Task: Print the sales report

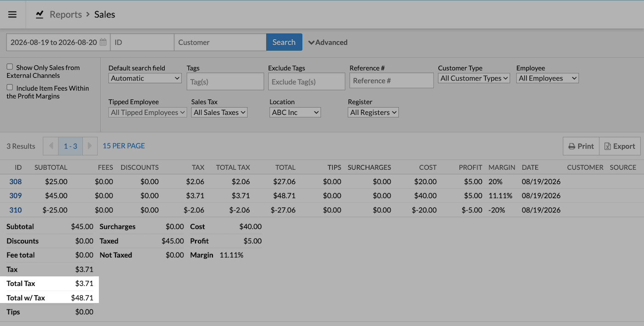Action: click(x=581, y=146)
